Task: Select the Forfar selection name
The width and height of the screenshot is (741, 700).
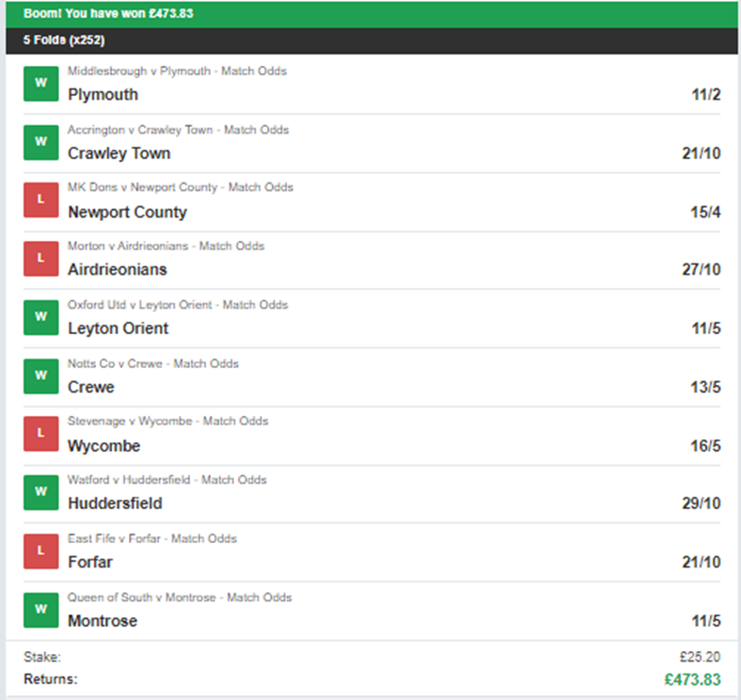Action: 90,562
